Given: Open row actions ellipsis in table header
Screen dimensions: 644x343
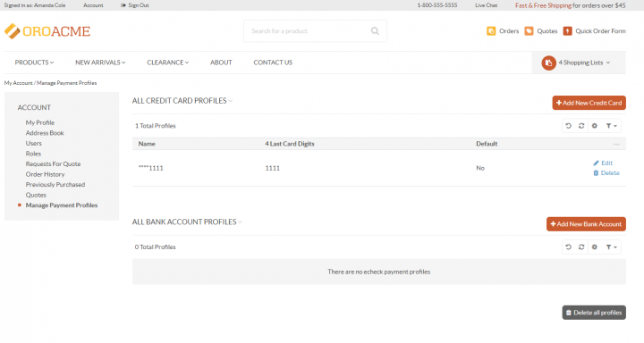Looking at the screenshot, I should [616, 144].
